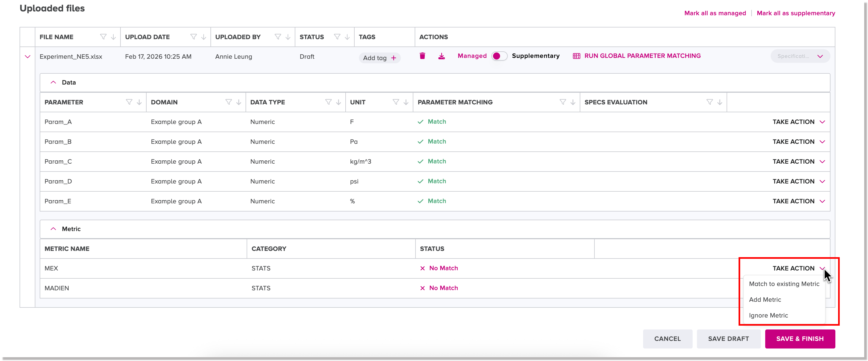The image size is (868, 361).
Task: Sort by Upload Date arrow
Action: point(204,37)
